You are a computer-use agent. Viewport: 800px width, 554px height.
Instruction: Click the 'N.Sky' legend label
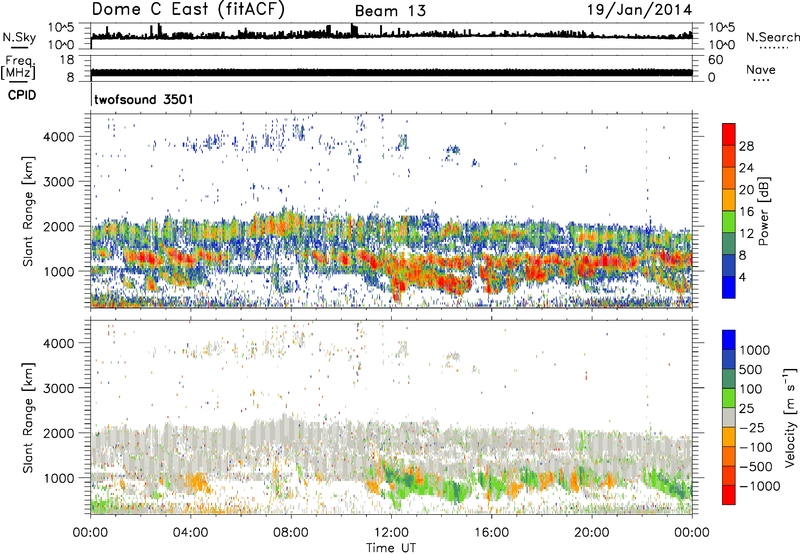(19, 37)
